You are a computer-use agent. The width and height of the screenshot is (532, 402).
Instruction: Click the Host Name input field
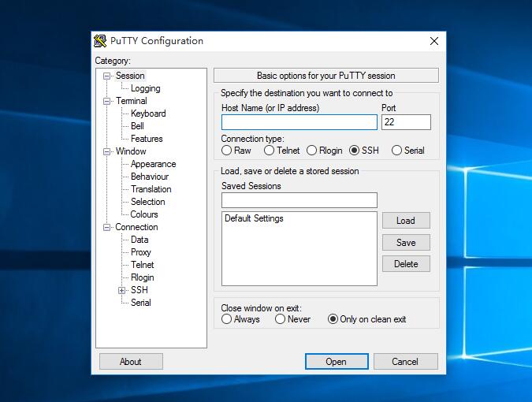(299, 122)
